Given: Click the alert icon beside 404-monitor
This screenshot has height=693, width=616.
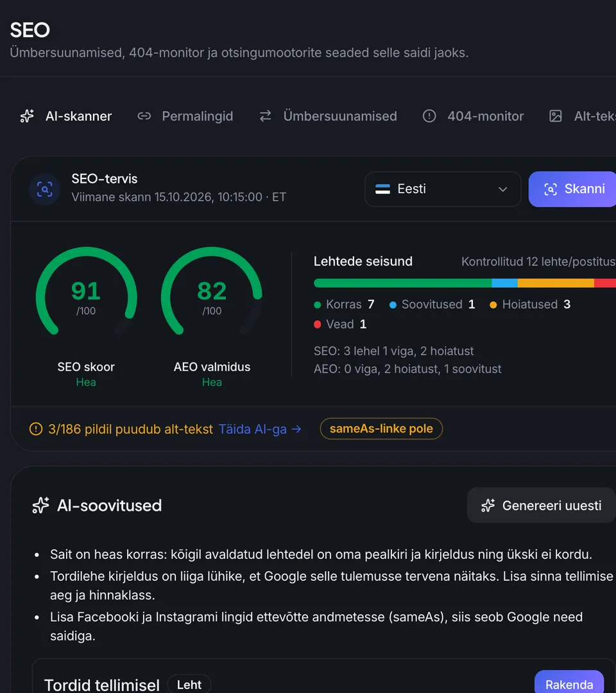Looking at the screenshot, I should click(429, 116).
